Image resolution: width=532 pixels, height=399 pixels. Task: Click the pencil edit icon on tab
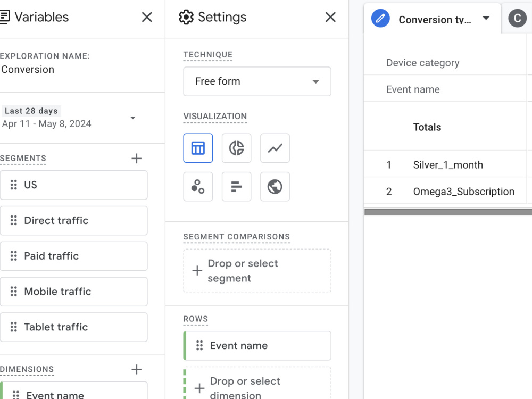click(x=380, y=18)
